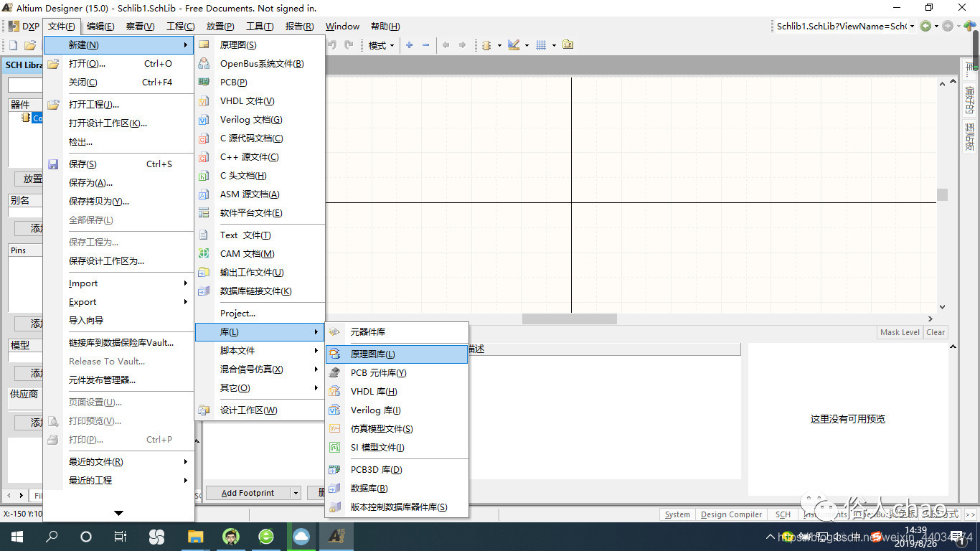Expand the arrow next to the grid icon

554,45
